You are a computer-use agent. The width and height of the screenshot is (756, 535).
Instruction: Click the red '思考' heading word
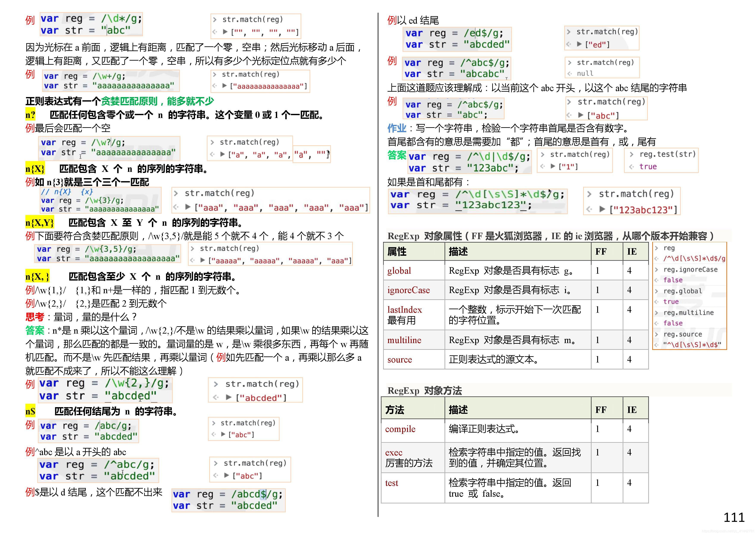click(34, 317)
